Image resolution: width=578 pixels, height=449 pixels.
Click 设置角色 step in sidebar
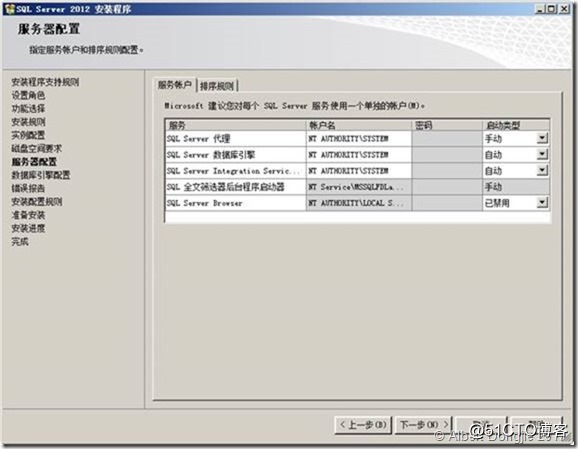click(x=28, y=95)
